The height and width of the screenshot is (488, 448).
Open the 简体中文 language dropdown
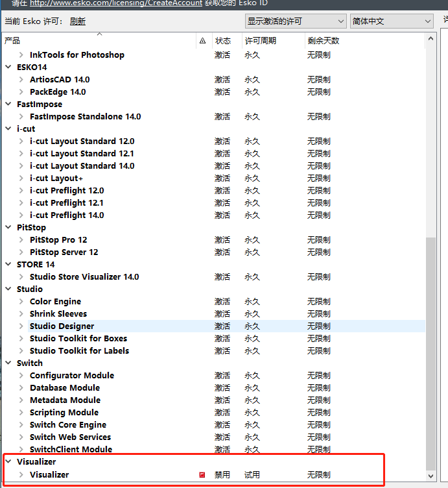click(391, 21)
